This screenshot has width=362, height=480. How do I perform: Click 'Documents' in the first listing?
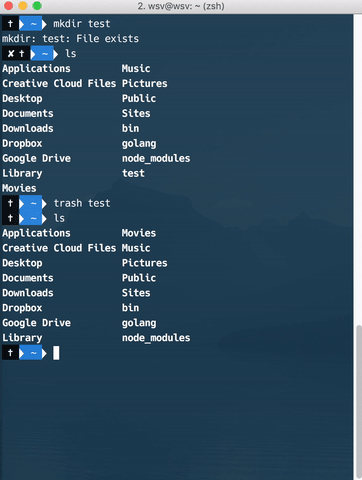28,114
